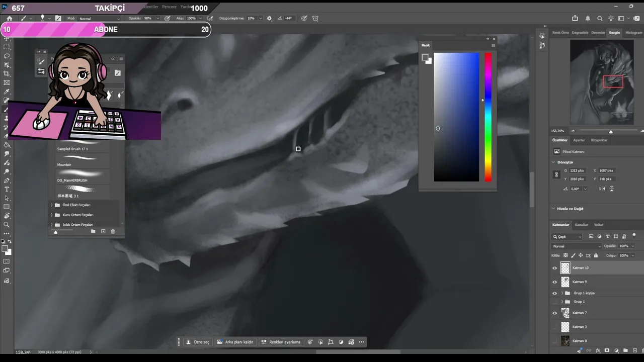Screen dimensions: 644x362
Task: Add a layer mask
Action: [x=607, y=350]
